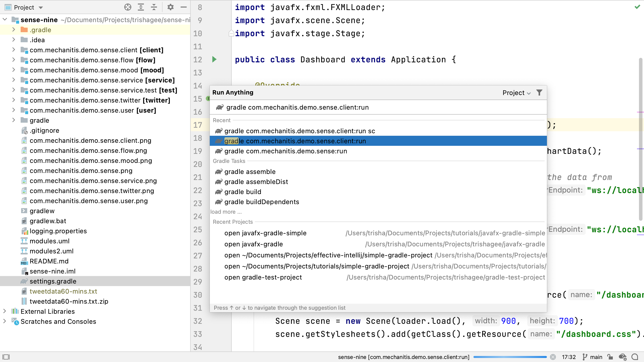Image resolution: width=644 pixels, height=362 pixels.
Task: Click the Git branch icon in status bar
Action: coord(585,357)
